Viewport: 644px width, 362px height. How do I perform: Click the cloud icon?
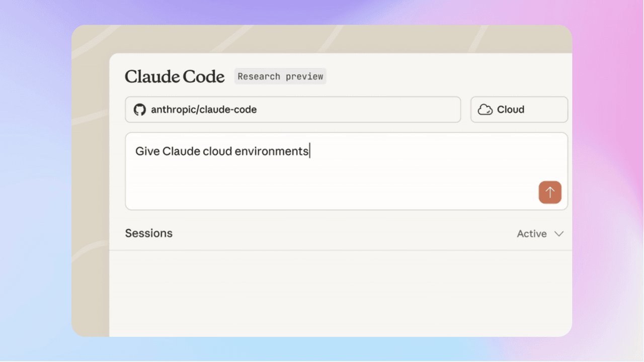[x=485, y=110]
